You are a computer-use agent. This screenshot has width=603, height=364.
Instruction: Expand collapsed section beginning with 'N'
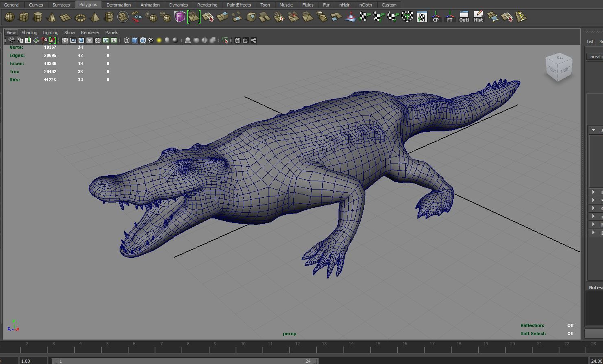point(594,225)
